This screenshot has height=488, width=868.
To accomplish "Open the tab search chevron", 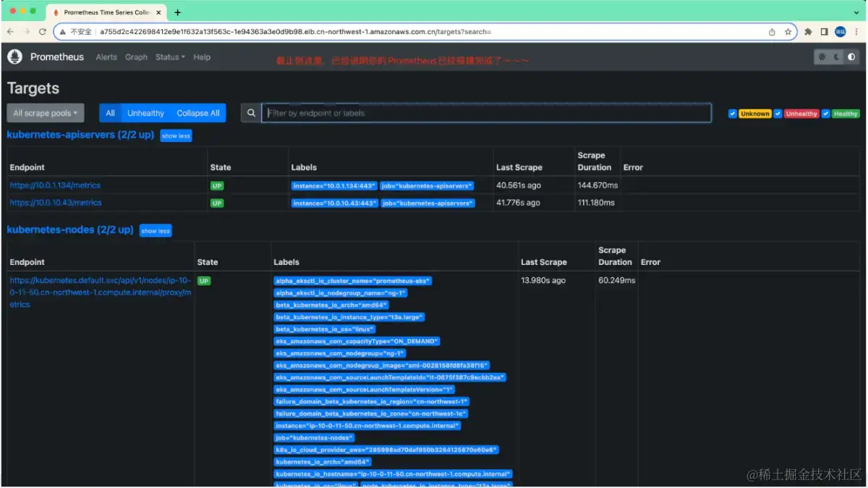I will tap(856, 12).
